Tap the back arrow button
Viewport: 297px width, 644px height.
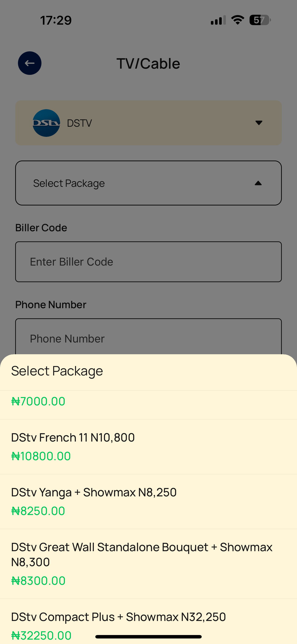coord(29,63)
